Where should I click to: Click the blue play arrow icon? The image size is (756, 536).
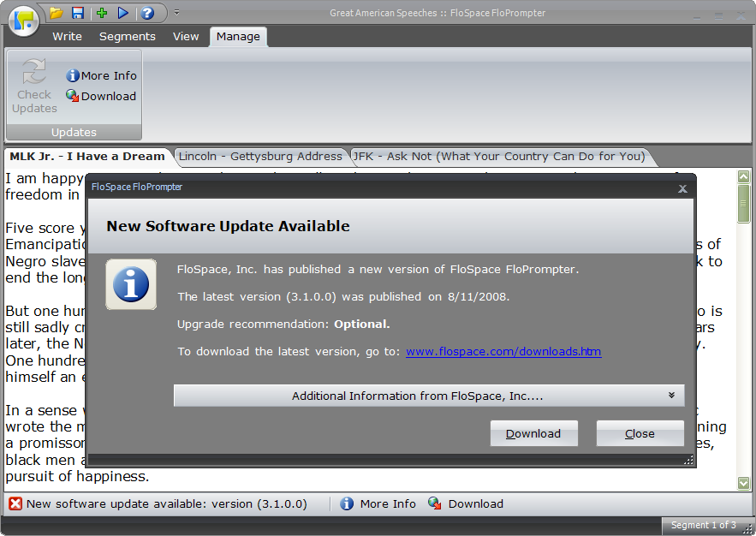coord(123,13)
